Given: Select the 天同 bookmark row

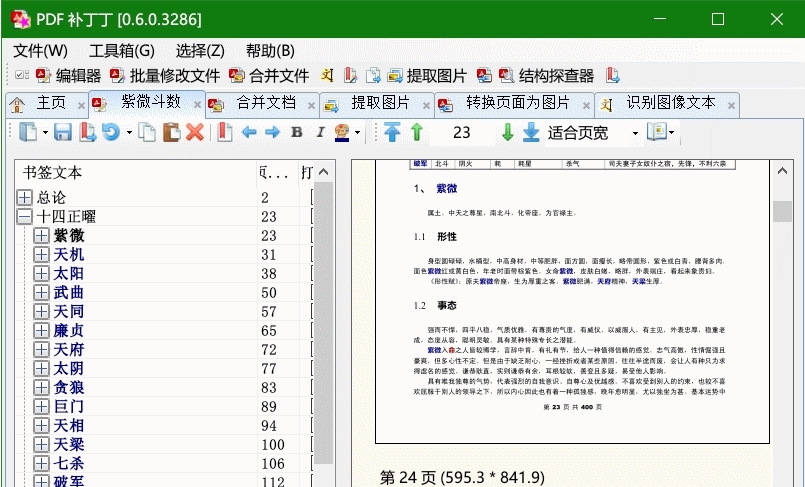Looking at the screenshot, I should (x=68, y=311).
